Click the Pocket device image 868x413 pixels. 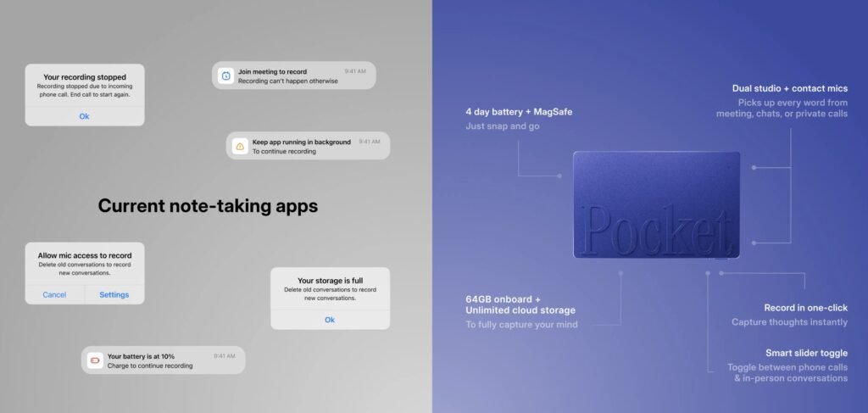pyautogui.click(x=657, y=205)
